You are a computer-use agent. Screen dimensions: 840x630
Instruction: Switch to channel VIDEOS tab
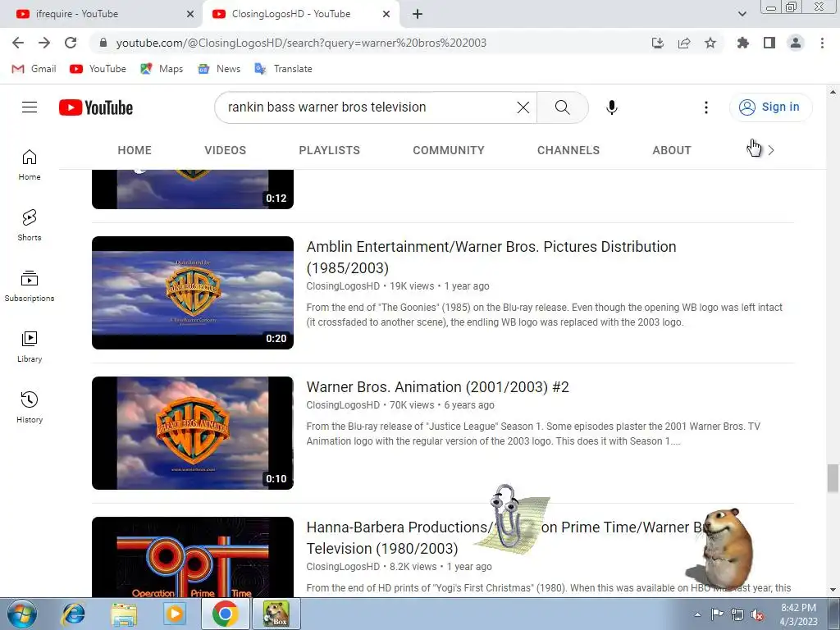pyautogui.click(x=225, y=151)
